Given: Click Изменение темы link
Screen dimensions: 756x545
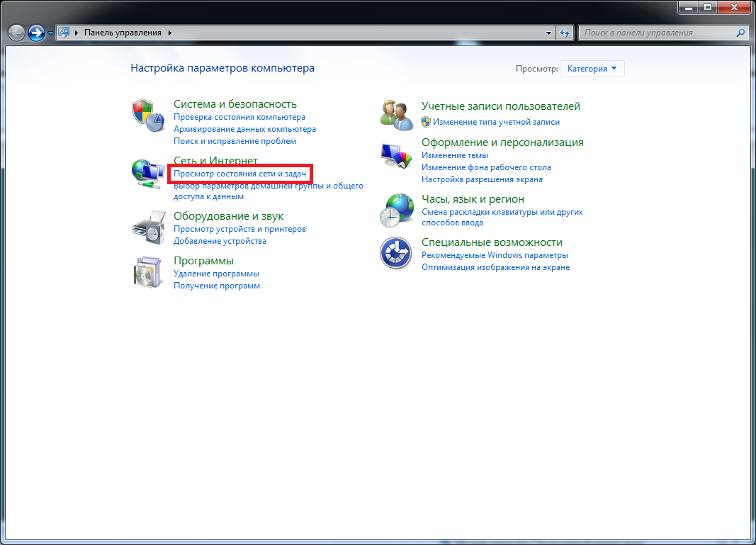Looking at the screenshot, I should [x=455, y=155].
